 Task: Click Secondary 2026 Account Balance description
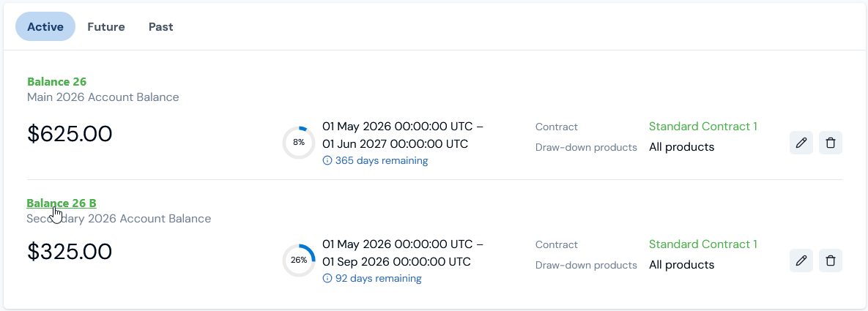point(119,219)
